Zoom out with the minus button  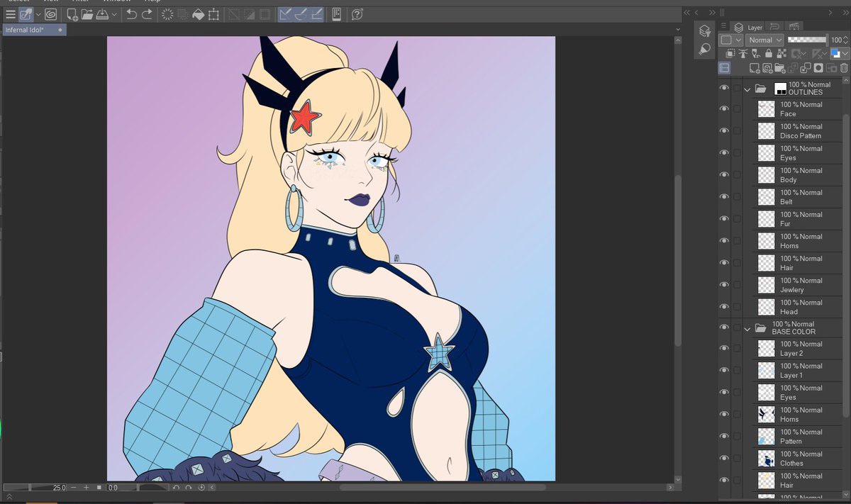coord(75,488)
